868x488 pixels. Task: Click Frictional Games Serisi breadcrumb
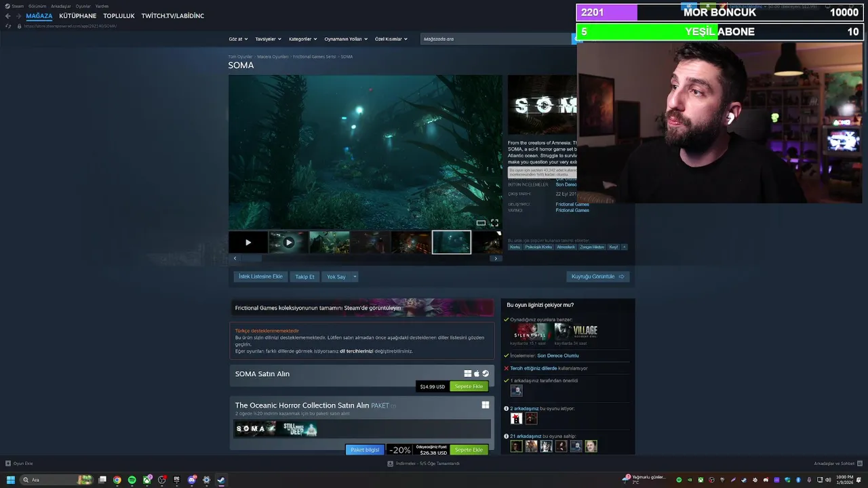pos(315,56)
